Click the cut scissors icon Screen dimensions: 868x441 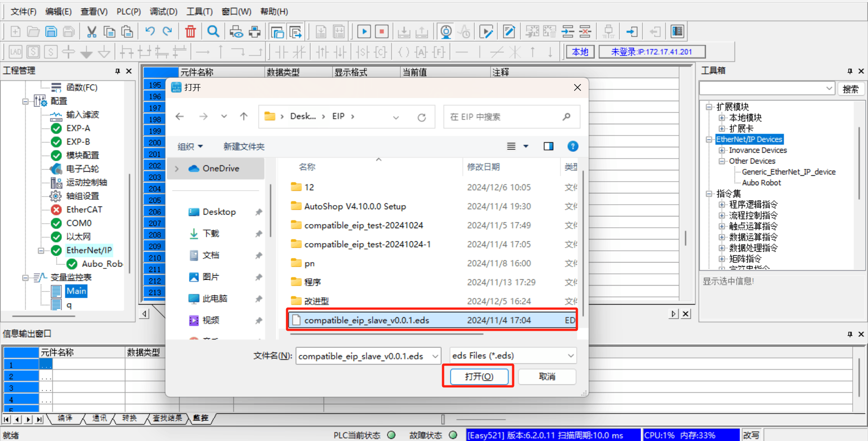coord(92,32)
